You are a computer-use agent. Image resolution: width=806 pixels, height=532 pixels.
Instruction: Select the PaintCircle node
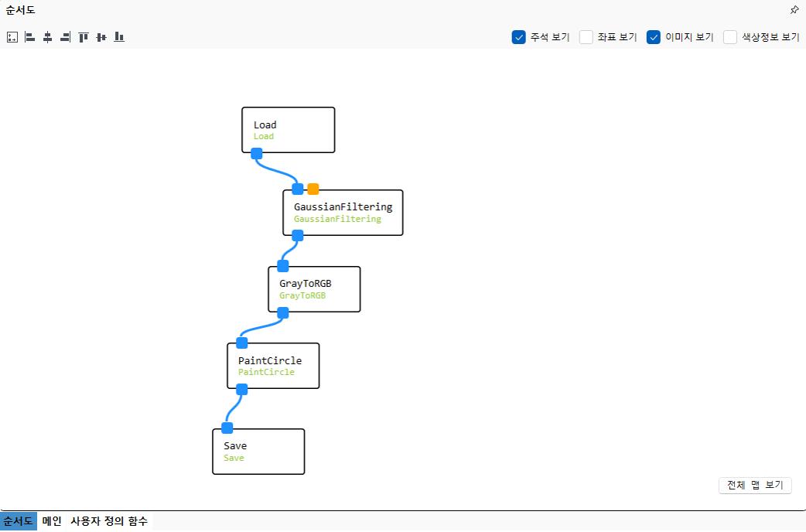[273, 366]
